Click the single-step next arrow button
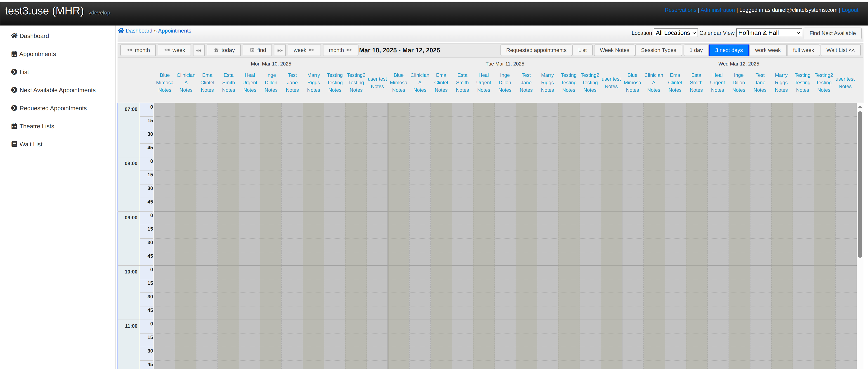Viewport: 868px width, 369px height. click(280, 50)
